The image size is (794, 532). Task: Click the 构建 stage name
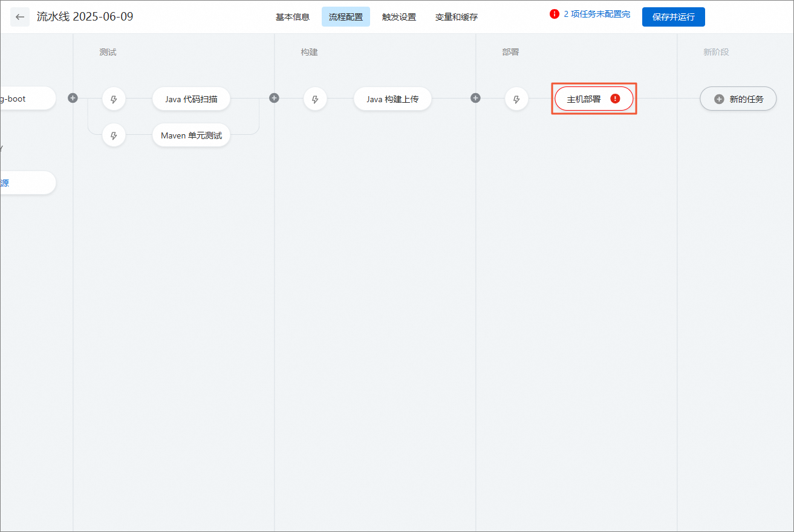tap(309, 52)
